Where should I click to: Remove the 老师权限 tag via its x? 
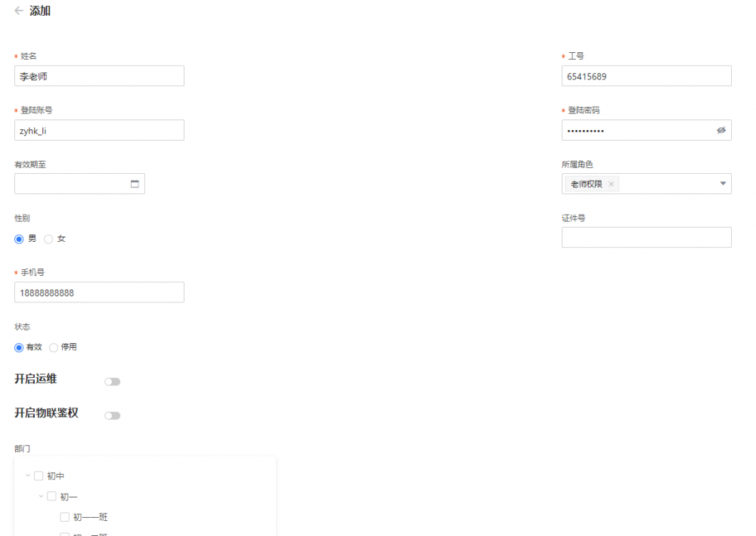[611, 184]
